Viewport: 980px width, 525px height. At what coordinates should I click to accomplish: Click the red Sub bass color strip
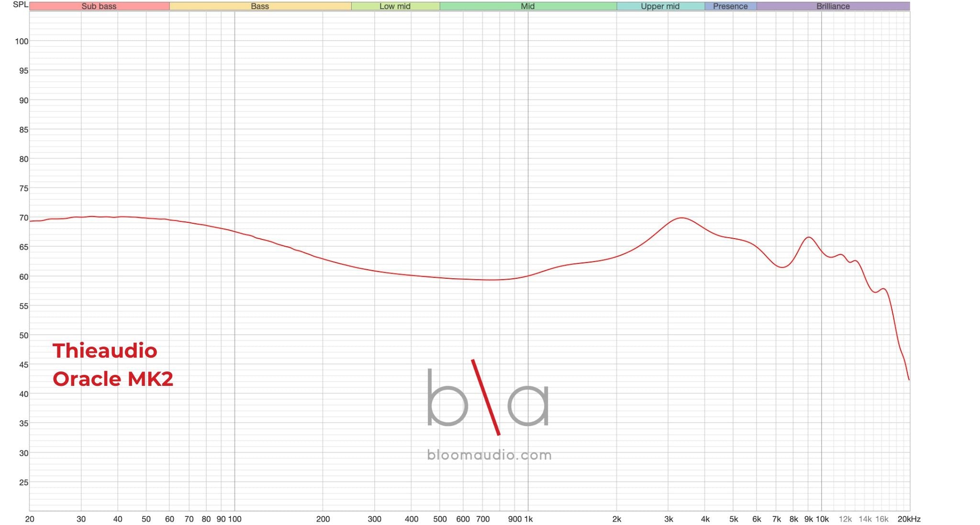tap(99, 6)
